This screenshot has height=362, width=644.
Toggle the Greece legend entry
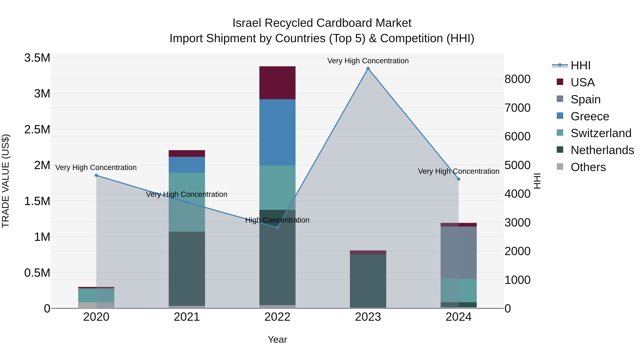(x=583, y=116)
